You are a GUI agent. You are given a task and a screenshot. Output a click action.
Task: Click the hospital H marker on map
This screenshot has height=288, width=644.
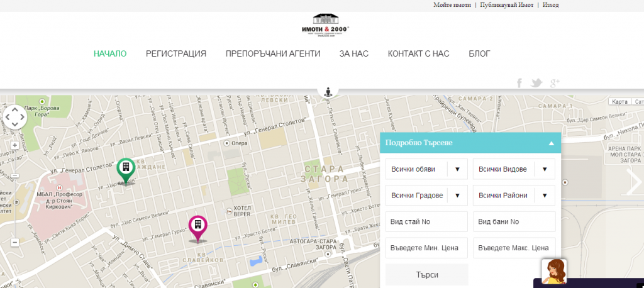[x=60, y=187]
